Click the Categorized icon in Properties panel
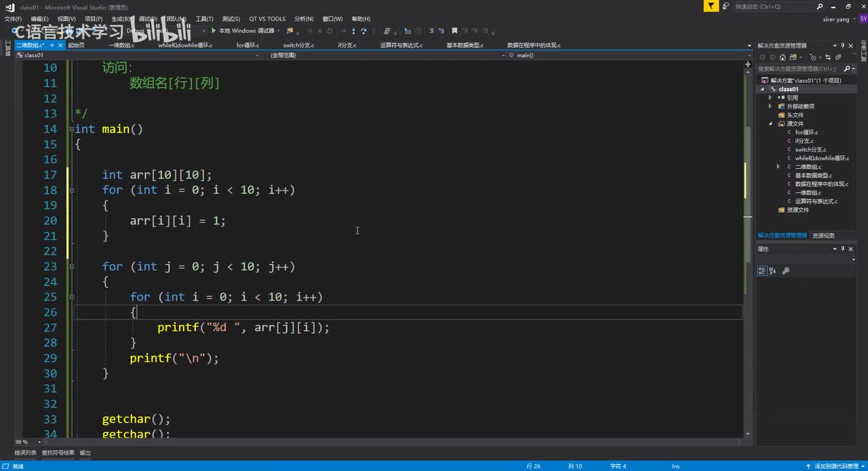This screenshot has height=471, width=868. point(762,271)
